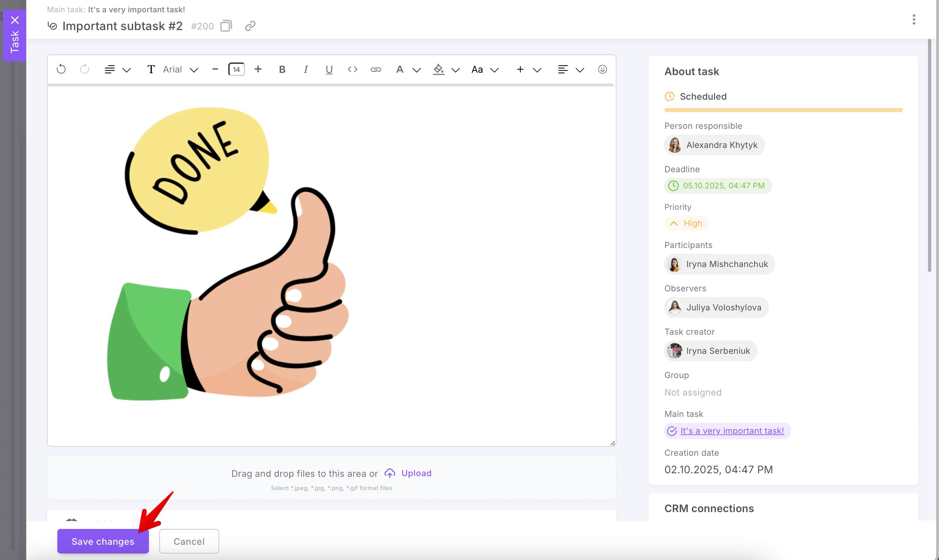
Task: Open the background fill color picker
Action: click(x=438, y=70)
